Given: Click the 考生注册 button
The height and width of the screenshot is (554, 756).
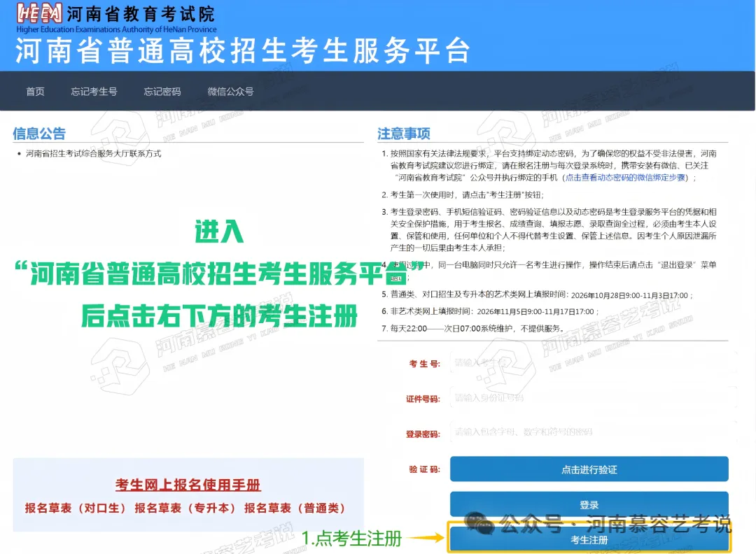Looking at the screenshot, I should (x=589, y=539).
